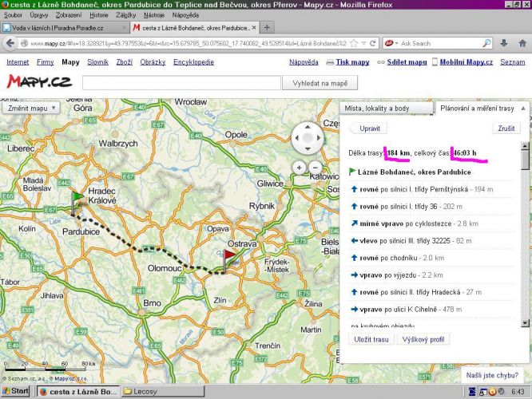The height and width of the screenshot is (399, 532).
Task: Open Ask Search engine dropdown arrow
Action: pos(396,43)
